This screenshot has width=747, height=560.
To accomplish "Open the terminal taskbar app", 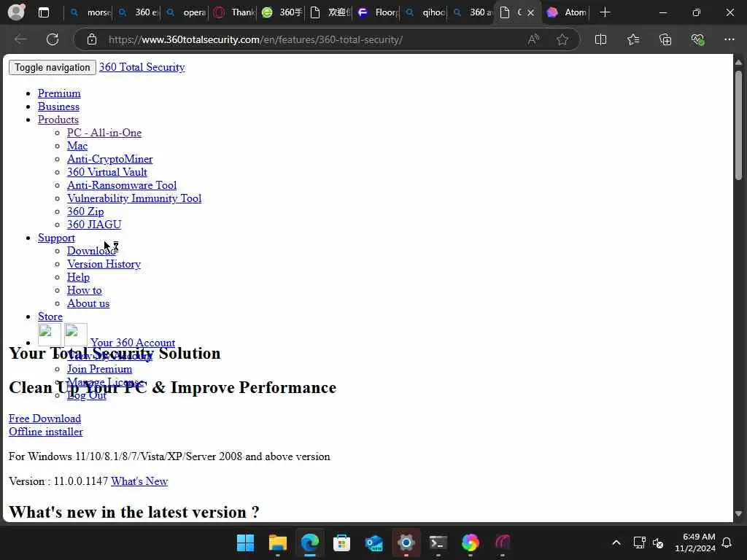I will 438,542.
